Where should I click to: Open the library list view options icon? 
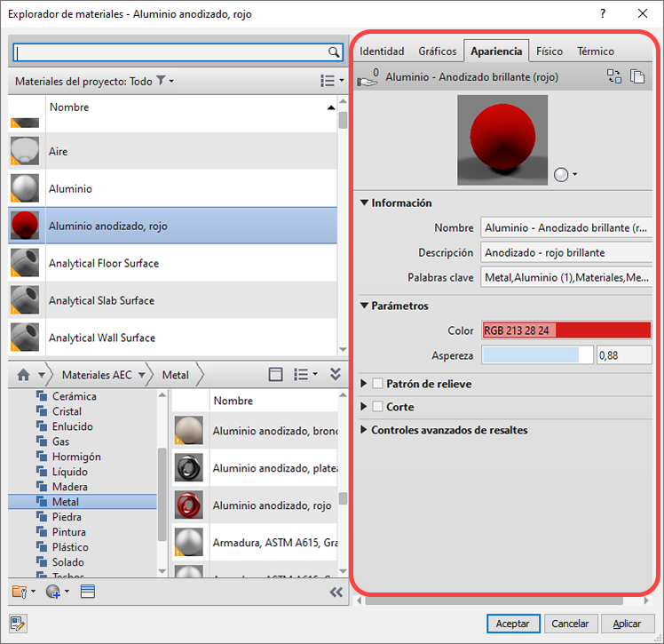coord(305,375)
